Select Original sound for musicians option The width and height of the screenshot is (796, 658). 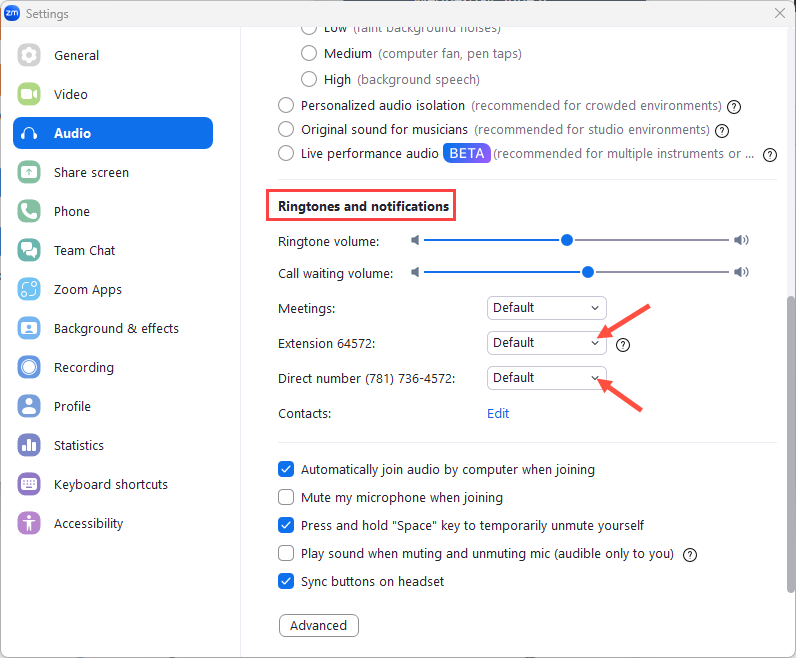286,129
